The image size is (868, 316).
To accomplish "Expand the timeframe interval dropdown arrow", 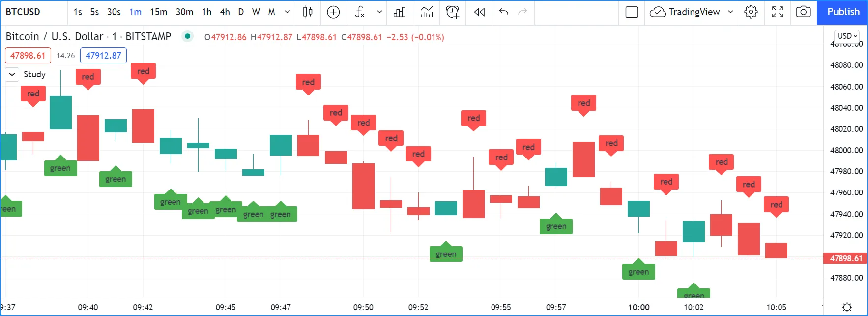I will pos(287,12).
